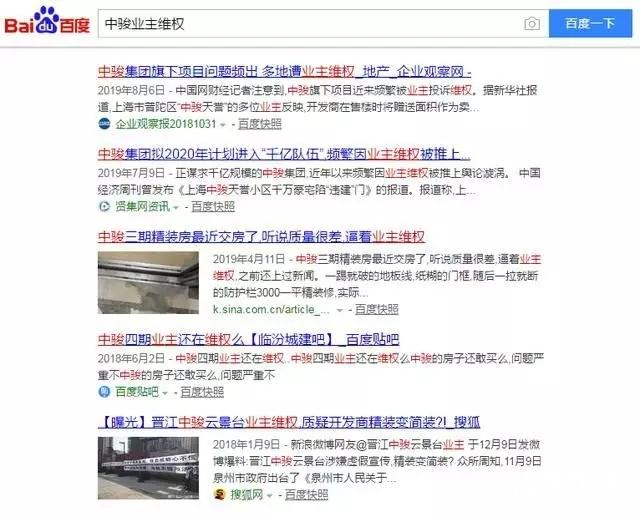Viewport: 640px width, 517px height.
Task: Open camera image search icon
Action: tap(531, 24)
